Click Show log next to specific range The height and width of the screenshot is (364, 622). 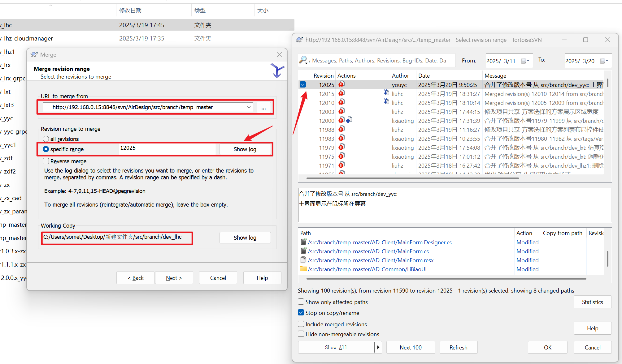(x=245, y=149)
